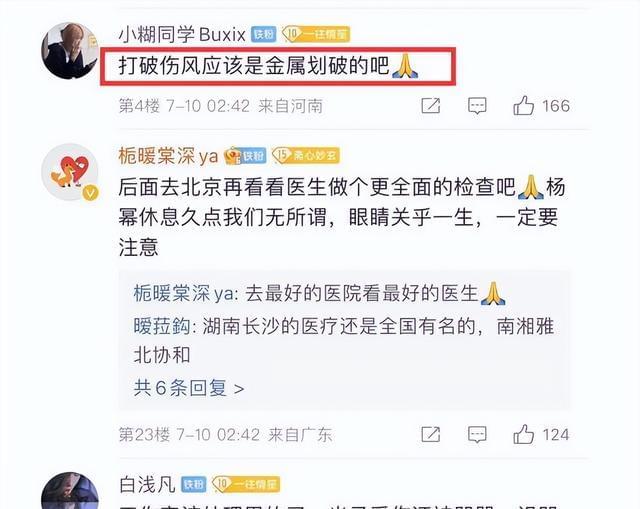The image size is (640, 509).
Task: Share the 小糊同学Buxix comment
Action: [x=431, y=106]
